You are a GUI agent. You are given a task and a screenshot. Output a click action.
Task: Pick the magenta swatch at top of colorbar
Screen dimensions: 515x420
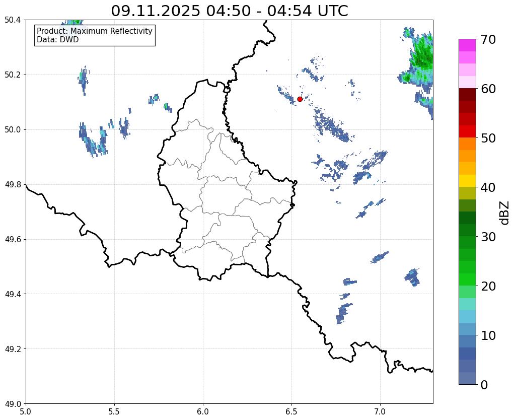[x=467, y=45]
